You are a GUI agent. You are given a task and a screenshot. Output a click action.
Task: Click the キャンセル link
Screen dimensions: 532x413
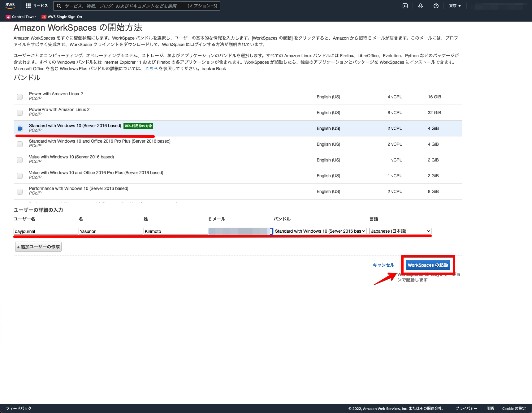coord(383,265)
